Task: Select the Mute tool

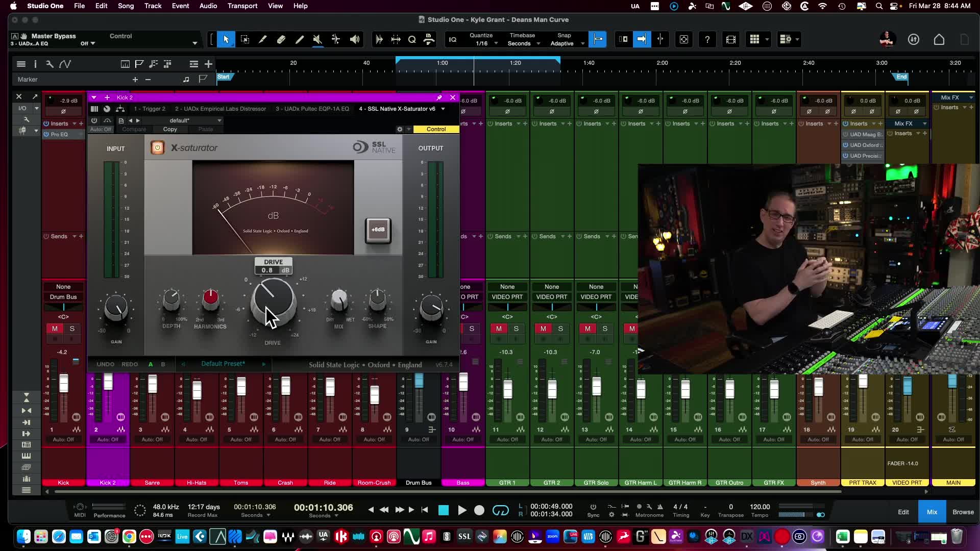Action: tap(317, 39)
